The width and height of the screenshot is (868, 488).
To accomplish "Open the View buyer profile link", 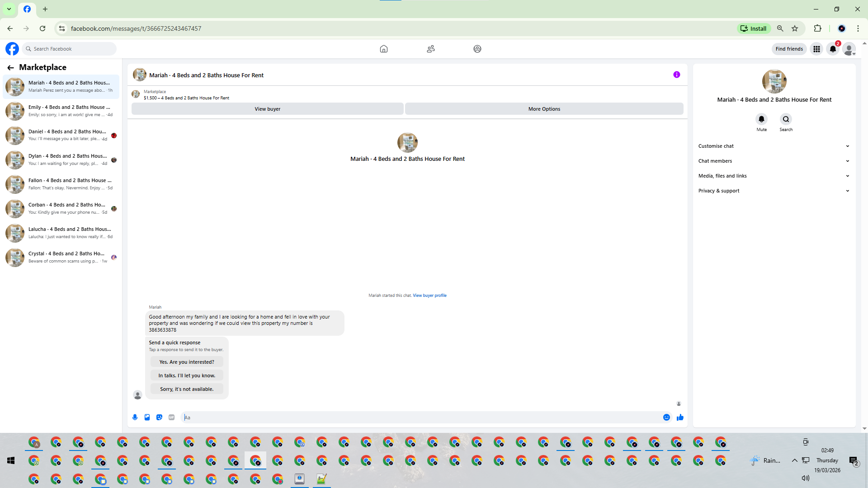I will (x=429, y=296).
